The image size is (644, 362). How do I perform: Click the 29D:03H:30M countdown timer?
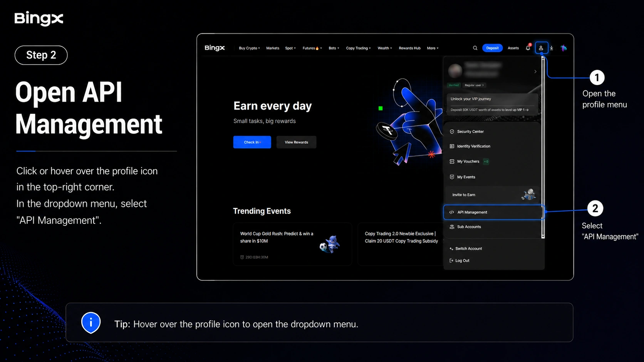(254, 257)
